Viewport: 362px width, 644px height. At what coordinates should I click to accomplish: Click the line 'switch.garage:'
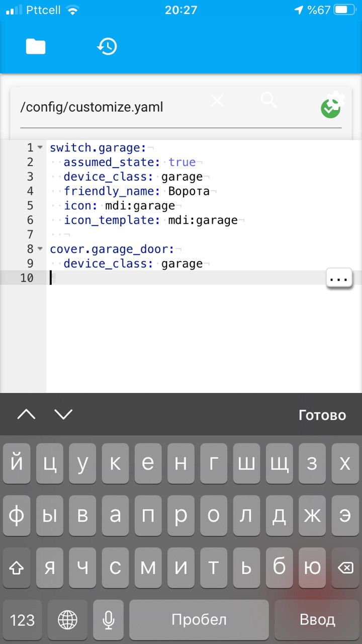(x=98, y=148)
